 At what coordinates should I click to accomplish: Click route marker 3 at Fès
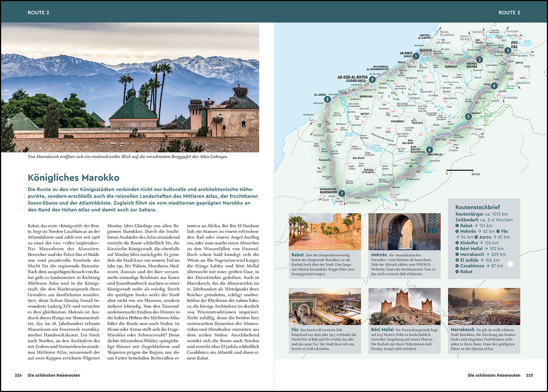coord(507,50)
